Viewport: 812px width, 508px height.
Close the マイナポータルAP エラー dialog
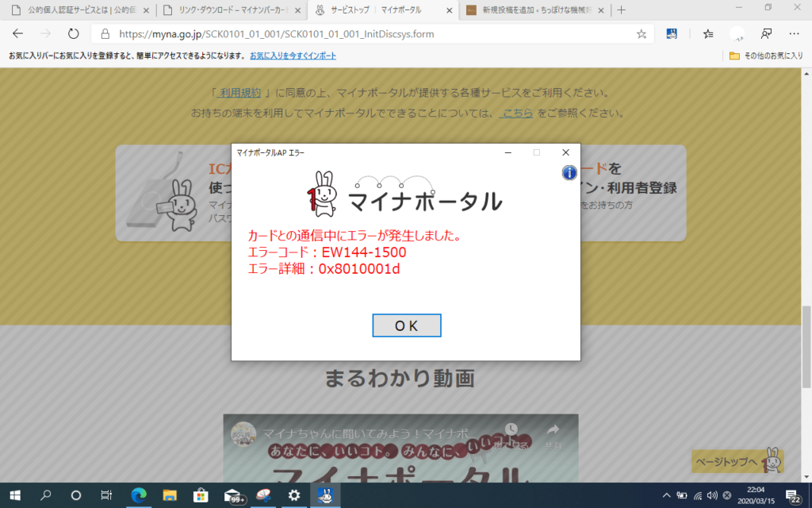click(565, 152)
